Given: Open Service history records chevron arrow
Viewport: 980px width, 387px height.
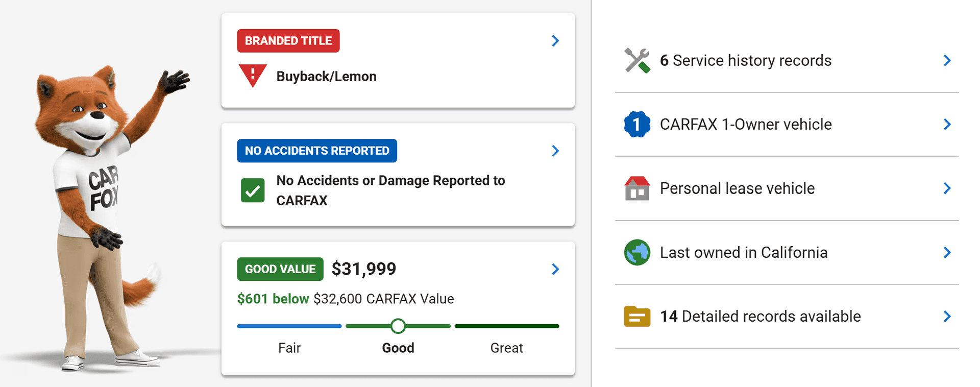Looking at the screenshot, I should 947,61.
